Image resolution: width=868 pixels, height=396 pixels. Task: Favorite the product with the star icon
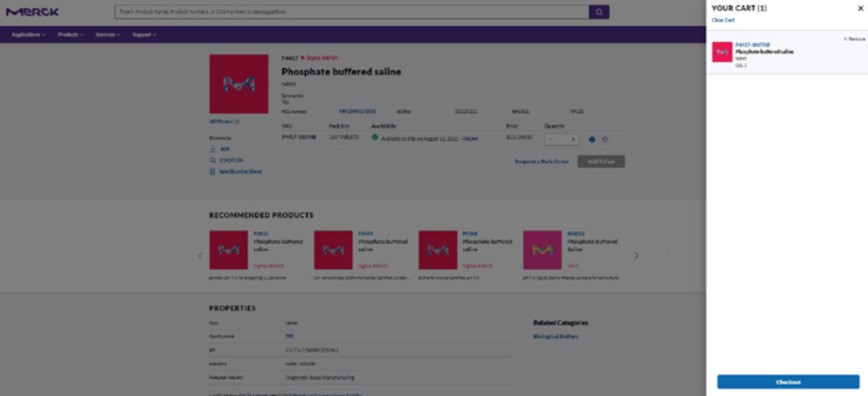605,140
